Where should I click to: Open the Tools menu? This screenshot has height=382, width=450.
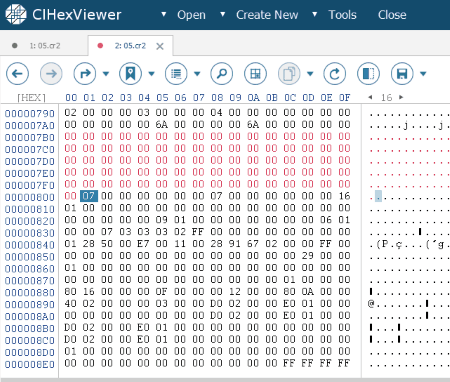(x=342, y=15)
